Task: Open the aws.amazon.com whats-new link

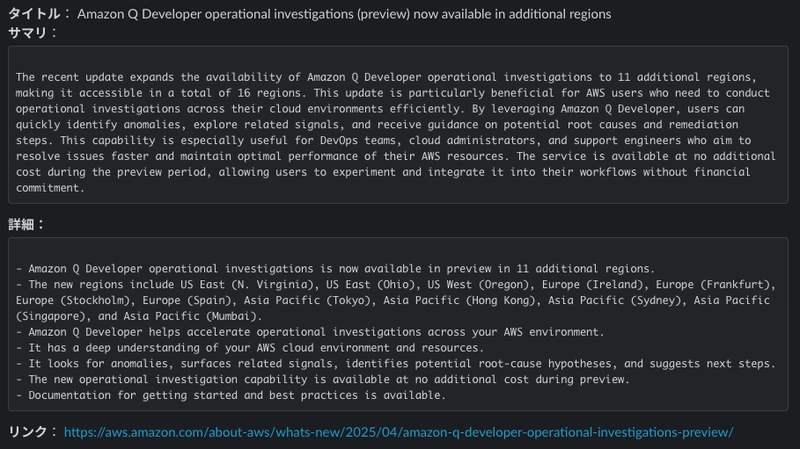Action: 398,432
